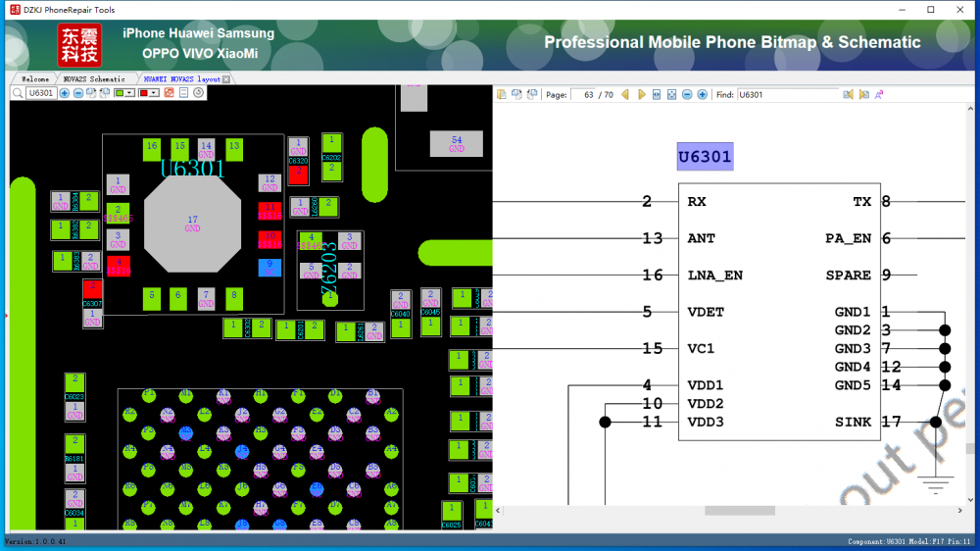The width and height of the screenshot is (980, 551).
Task: Click the LNA_EN pin label in schematic
Action: [x=715, y=275]
